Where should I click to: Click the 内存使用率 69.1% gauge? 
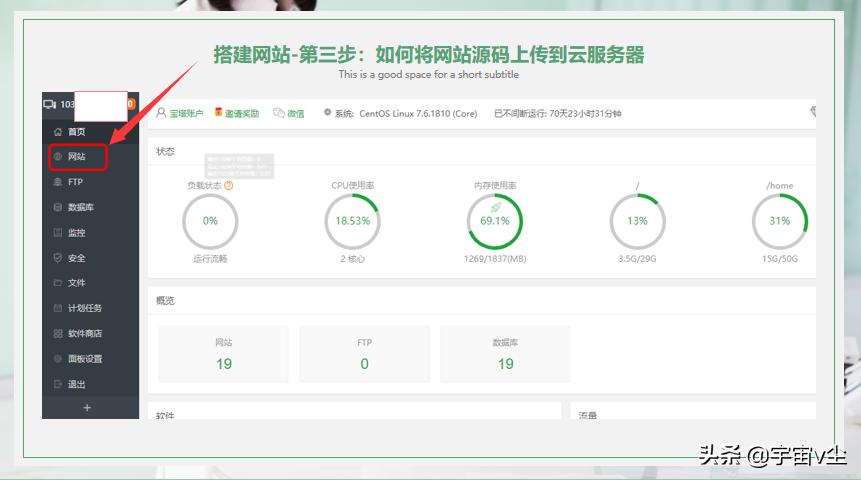coord(495,221)
